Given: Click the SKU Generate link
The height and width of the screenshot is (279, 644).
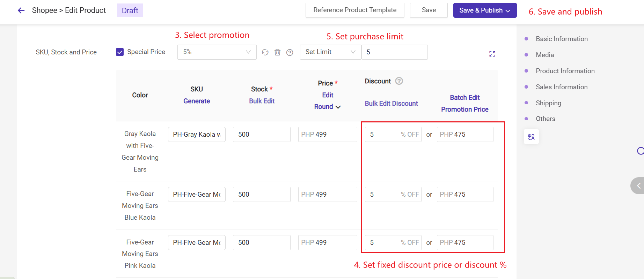Looking at the screenshot, I should [197, 101].
